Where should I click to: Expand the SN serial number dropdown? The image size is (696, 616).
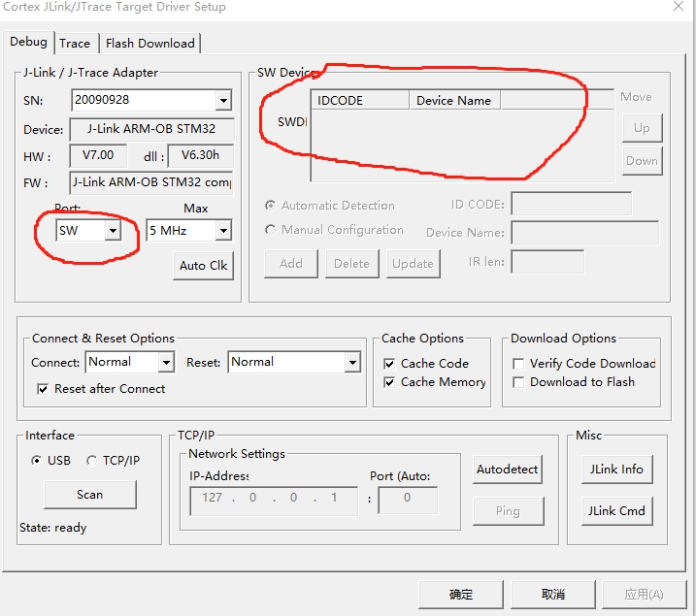click(223, 101)
